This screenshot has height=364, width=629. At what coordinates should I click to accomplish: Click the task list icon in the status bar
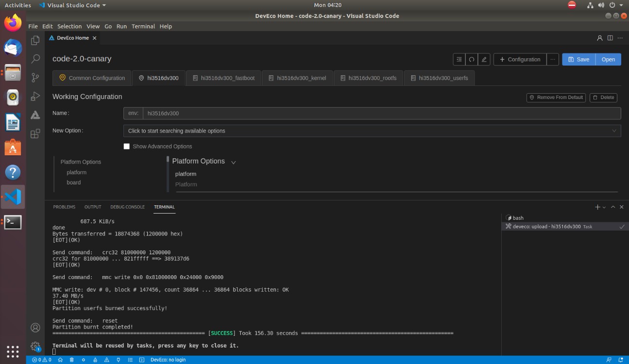(x=130, y=360)
